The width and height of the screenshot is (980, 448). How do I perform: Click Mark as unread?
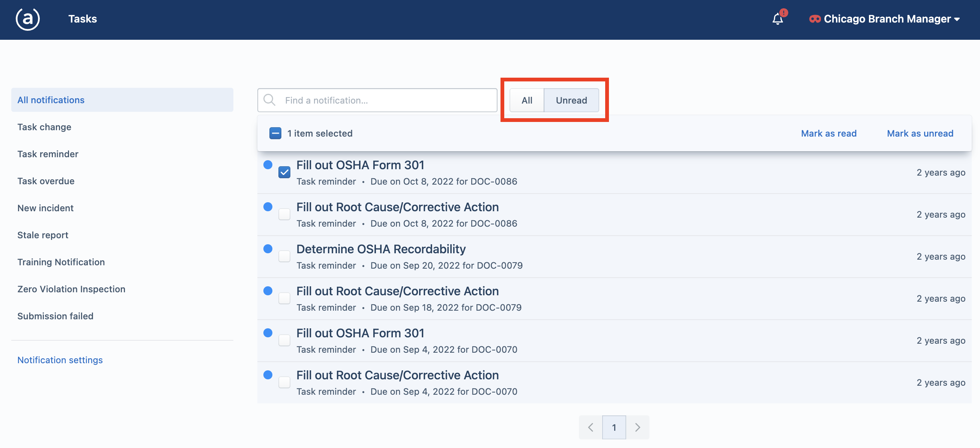(920, 134)
